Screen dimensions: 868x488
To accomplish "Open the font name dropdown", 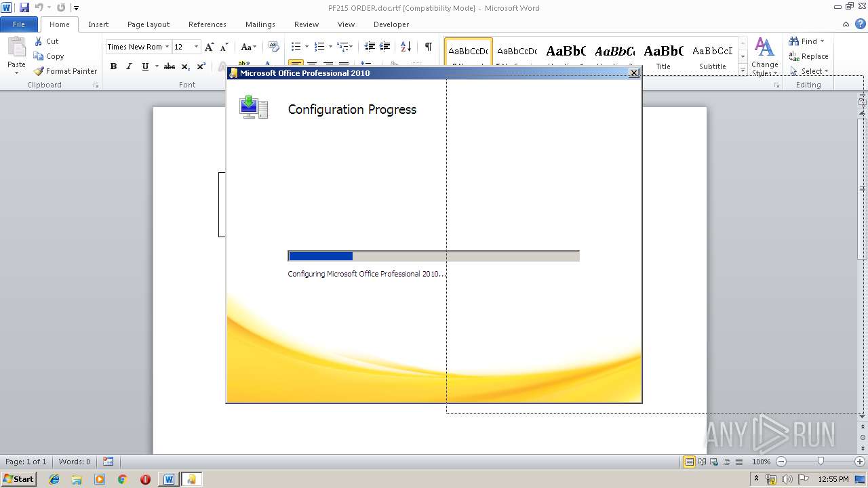I will click(x=167, y=47).
